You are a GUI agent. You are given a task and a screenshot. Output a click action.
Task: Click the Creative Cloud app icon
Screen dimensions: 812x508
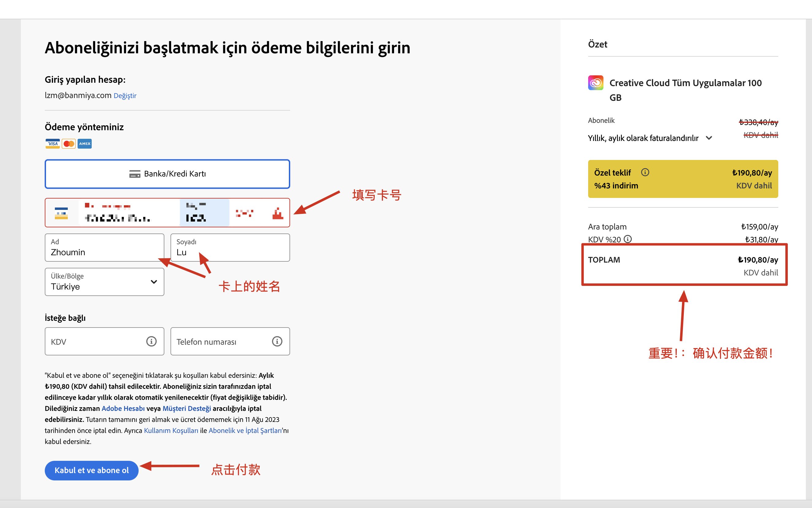(596, 83)
